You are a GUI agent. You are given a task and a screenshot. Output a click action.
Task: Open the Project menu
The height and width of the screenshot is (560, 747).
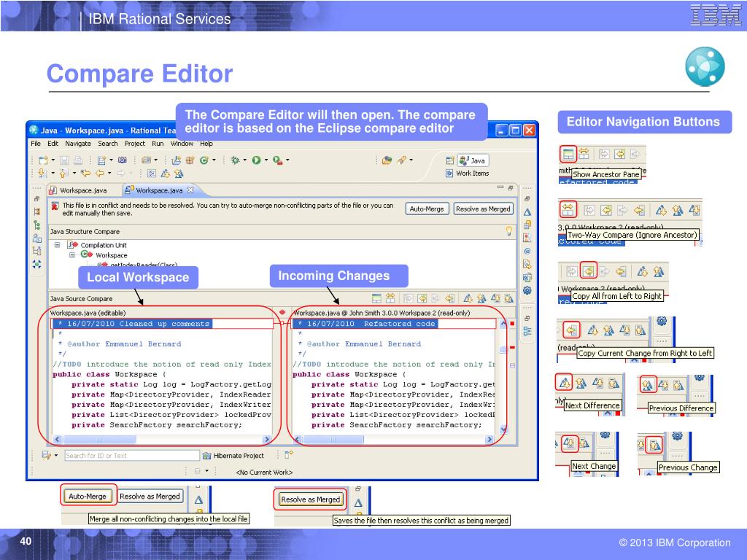135,144
